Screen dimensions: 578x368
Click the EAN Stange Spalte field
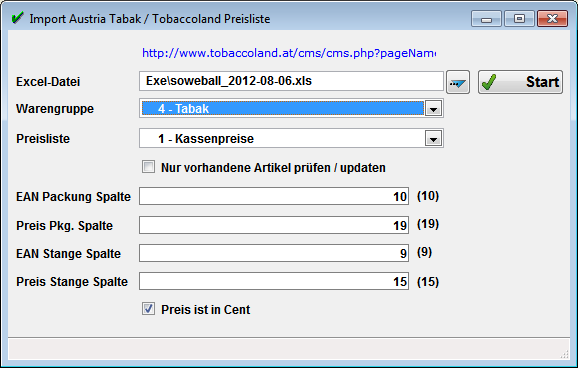pyautogui.click(x=274, y=253)
